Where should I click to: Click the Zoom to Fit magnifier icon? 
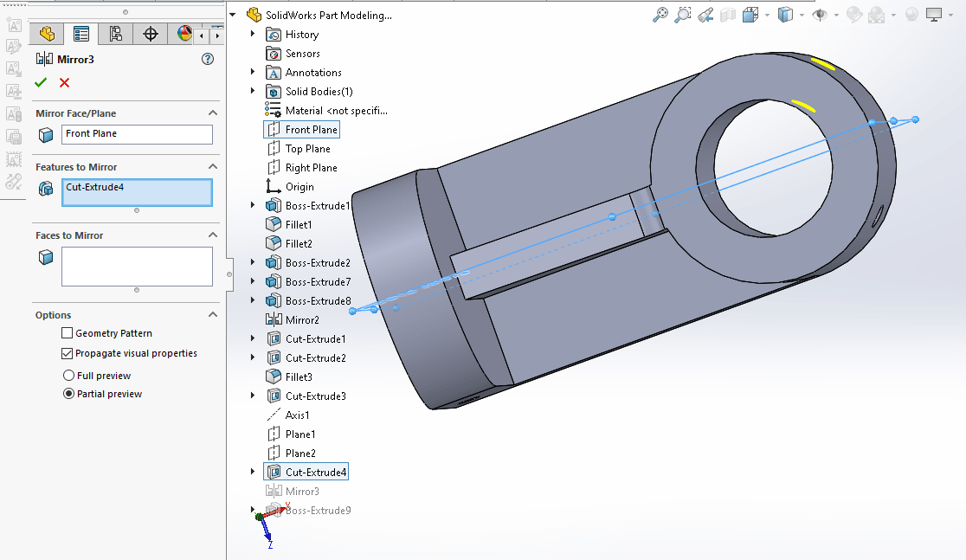point(660,15)
